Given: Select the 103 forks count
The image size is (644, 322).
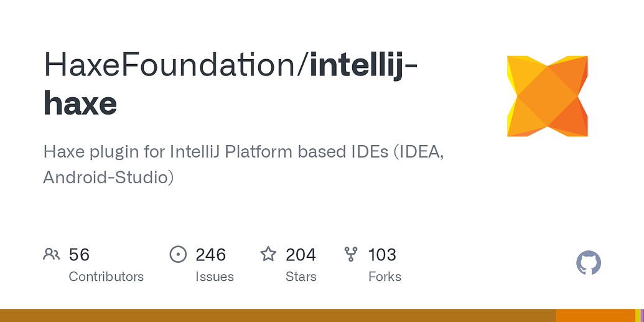Looking at the screenshot, I should [382, 255].
